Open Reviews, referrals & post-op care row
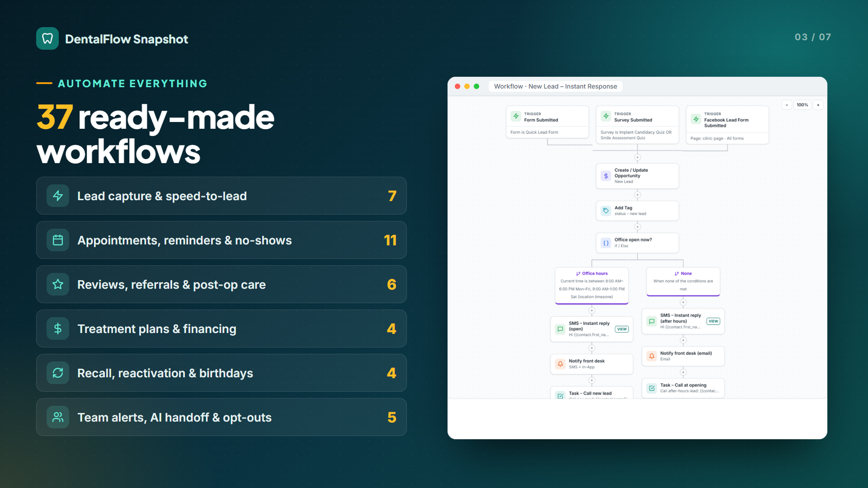The width and height of the screenshot is (868, 488). point(222,284)
